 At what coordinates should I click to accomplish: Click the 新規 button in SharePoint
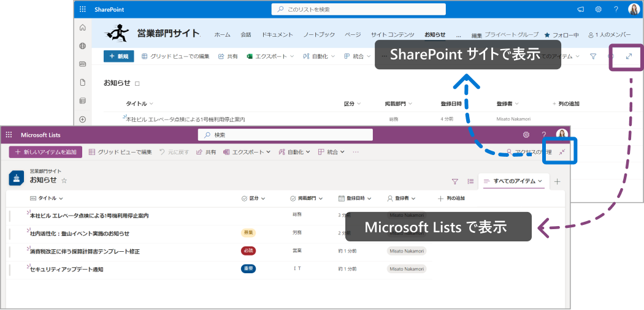click(x=119, y=56)
